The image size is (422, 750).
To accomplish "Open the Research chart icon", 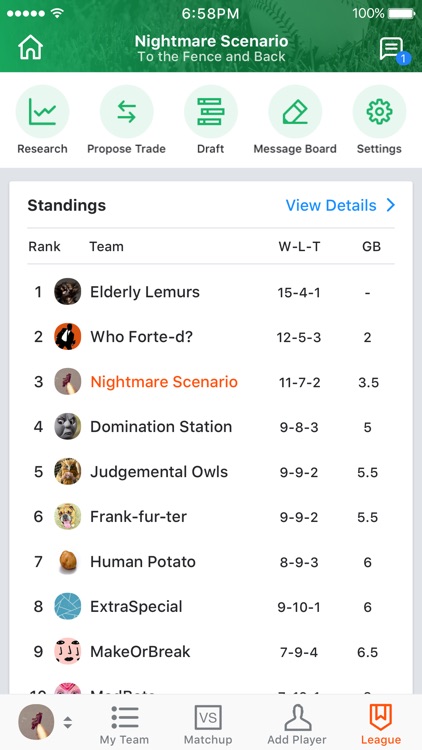I will [x=43, y=111].
